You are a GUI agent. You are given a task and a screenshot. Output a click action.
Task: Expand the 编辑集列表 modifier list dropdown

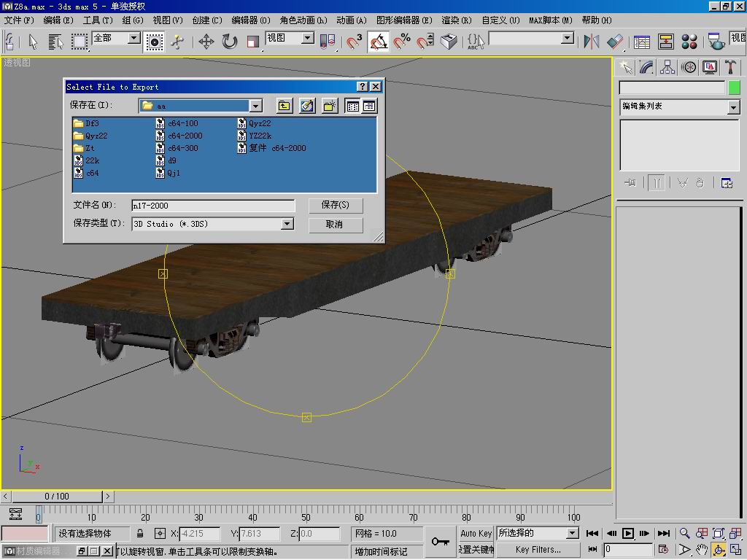pos(733,107)
